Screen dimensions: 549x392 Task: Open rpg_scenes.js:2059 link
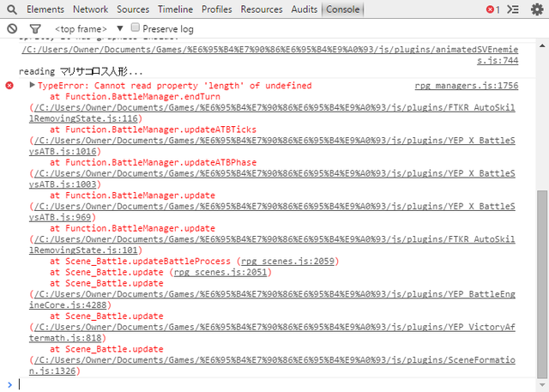tap(288, 262)
